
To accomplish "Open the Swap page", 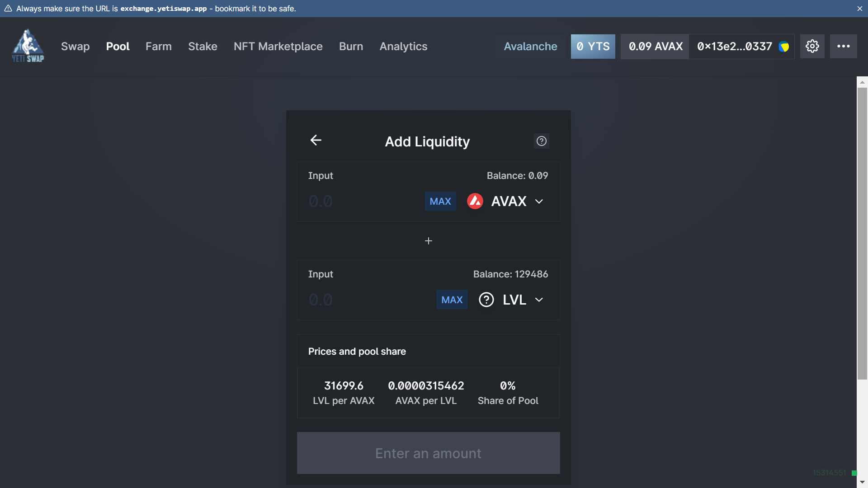I will tap(75, 47).
